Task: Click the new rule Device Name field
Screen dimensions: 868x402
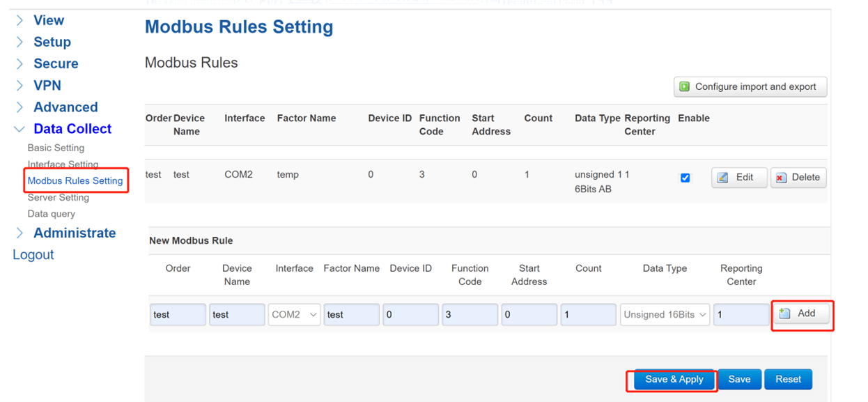Action: point(237,314)
